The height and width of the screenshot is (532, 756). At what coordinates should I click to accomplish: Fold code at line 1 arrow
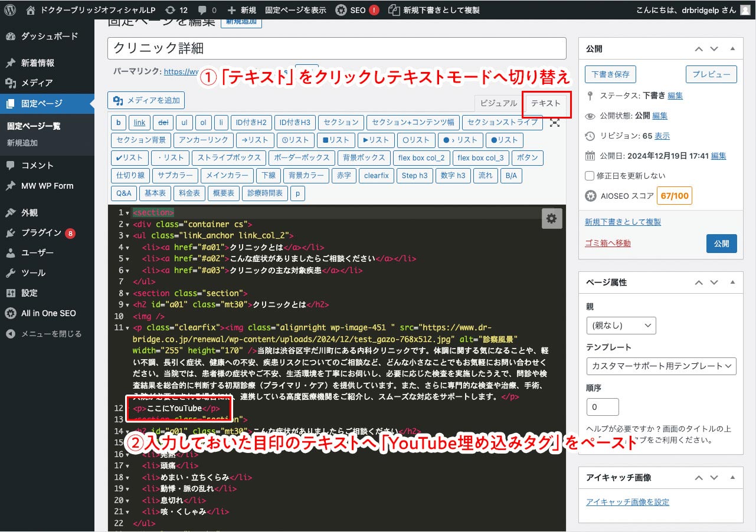tap(128, 213)
